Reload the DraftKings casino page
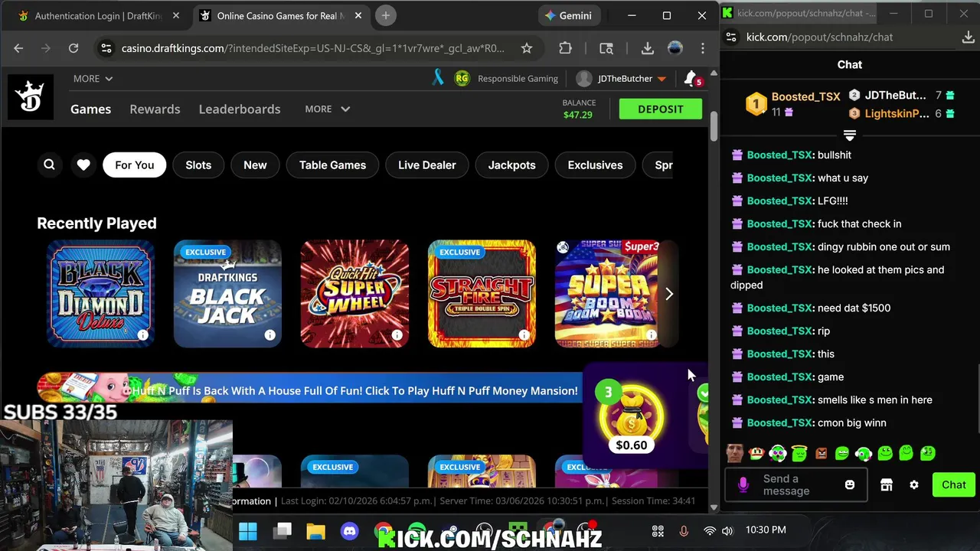980x551 pixels. pos(73,48)
